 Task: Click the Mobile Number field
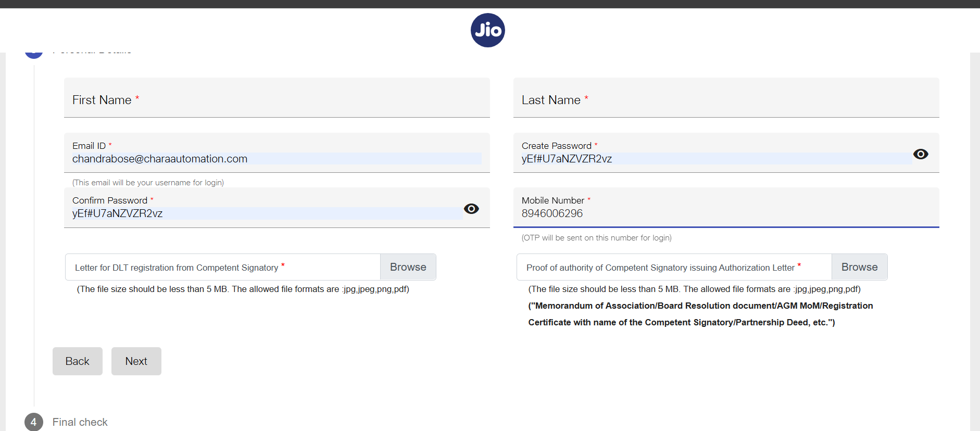[x=726, y=213]
